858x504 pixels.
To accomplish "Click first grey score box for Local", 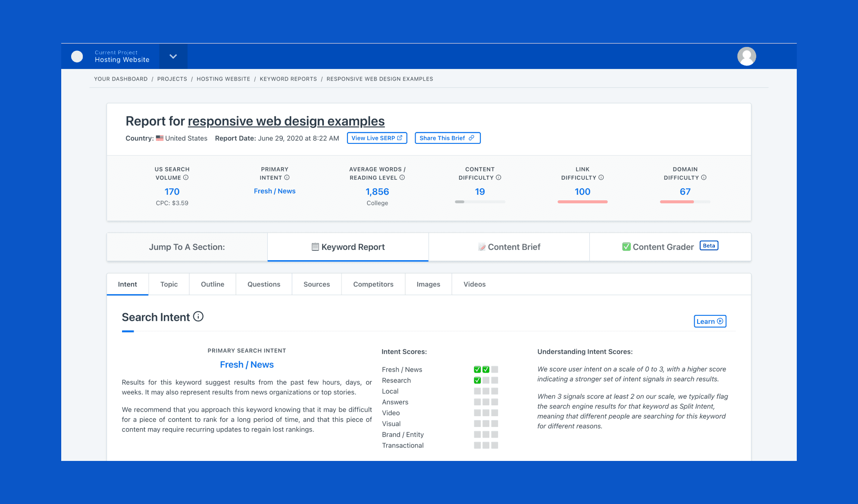I will coord(477,391).
